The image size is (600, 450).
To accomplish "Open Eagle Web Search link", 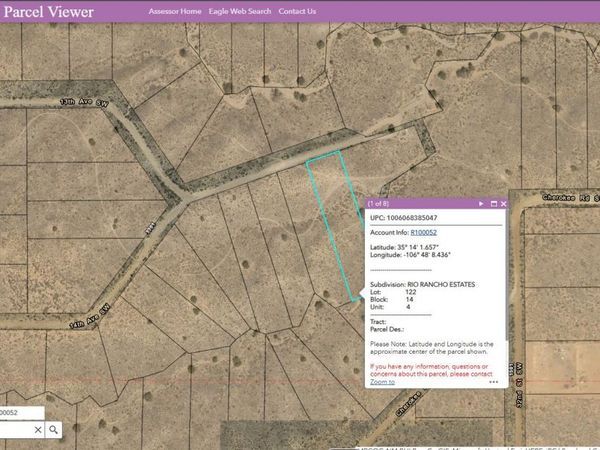I will (x=240, y=11).
